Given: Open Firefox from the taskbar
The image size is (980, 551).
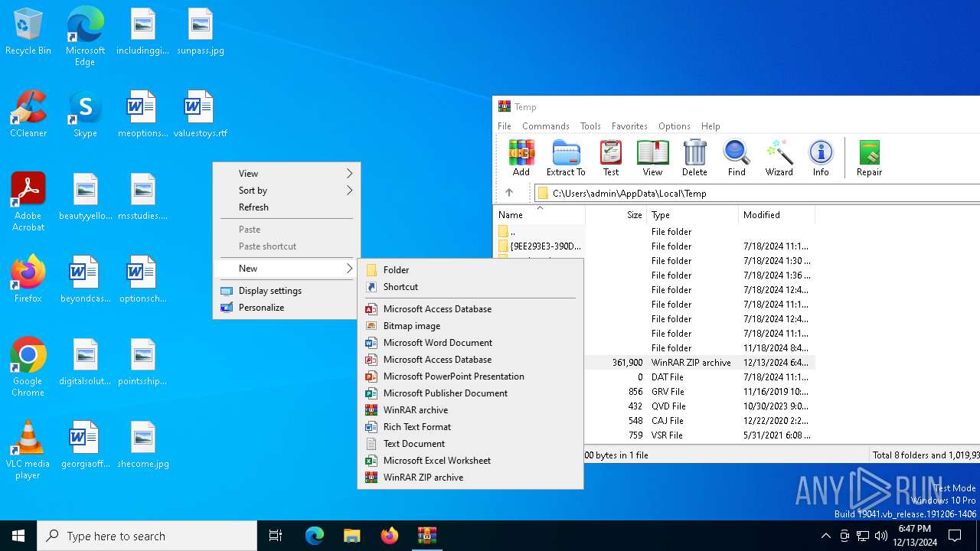Looking at the screenshot, I should point(389,536).
